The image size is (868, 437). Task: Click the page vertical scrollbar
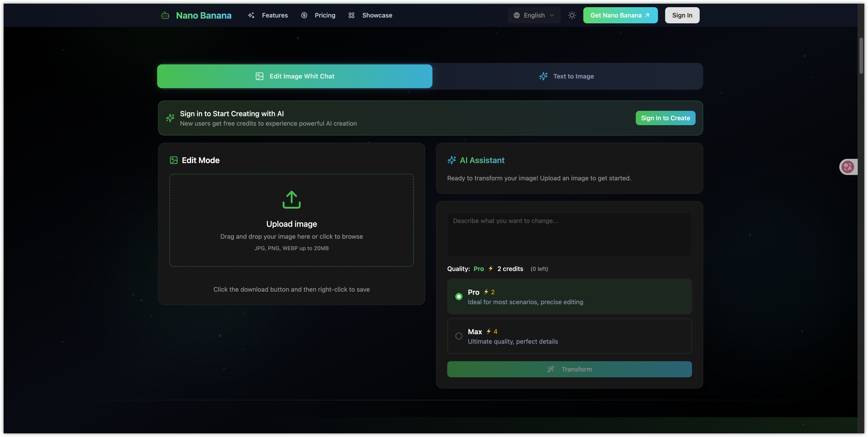pos(861,56)
